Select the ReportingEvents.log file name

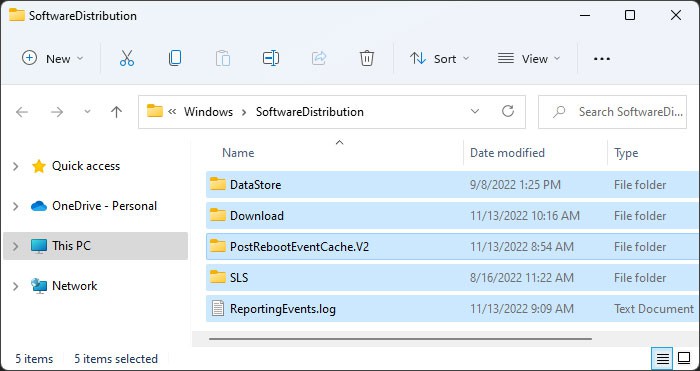283,308
